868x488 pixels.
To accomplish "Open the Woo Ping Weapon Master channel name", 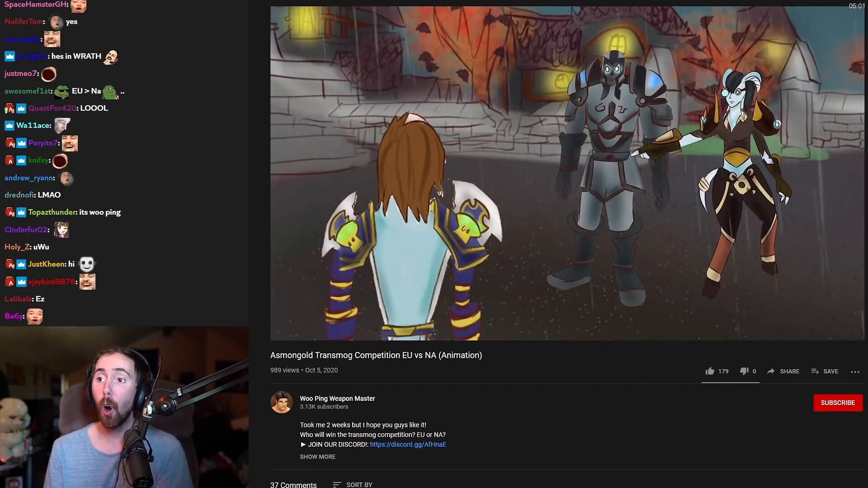I will [x=337, y=398].
